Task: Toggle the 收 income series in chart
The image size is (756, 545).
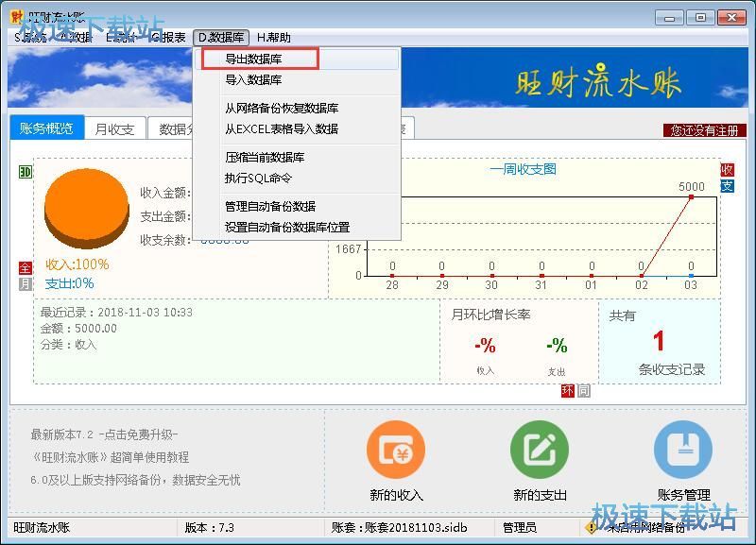Action: point(727,170)
